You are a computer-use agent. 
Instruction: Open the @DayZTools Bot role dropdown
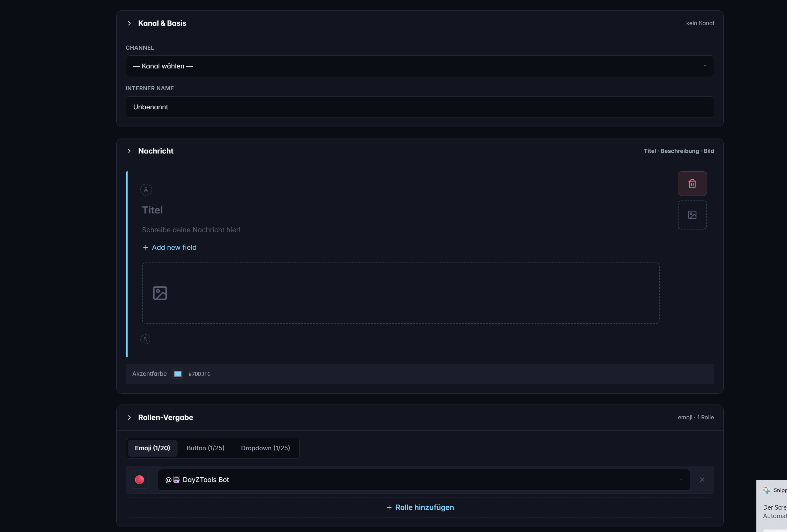click(x=424, y=480)
